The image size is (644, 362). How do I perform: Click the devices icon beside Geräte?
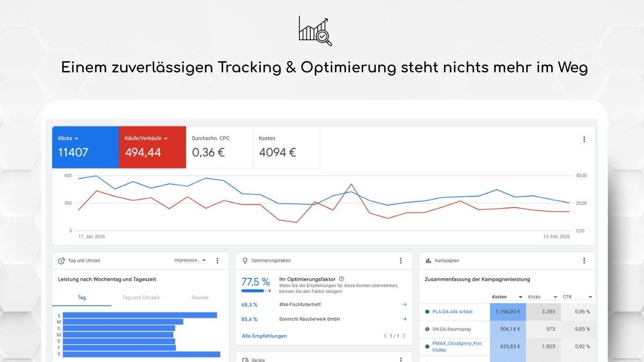click(x=245, y=360)
